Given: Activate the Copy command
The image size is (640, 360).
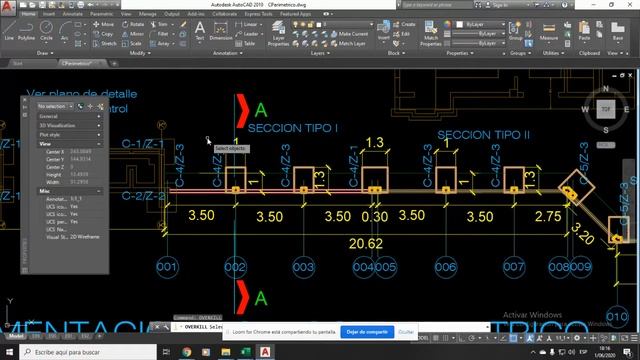Looking at the screenshot, I should (103, 34).
